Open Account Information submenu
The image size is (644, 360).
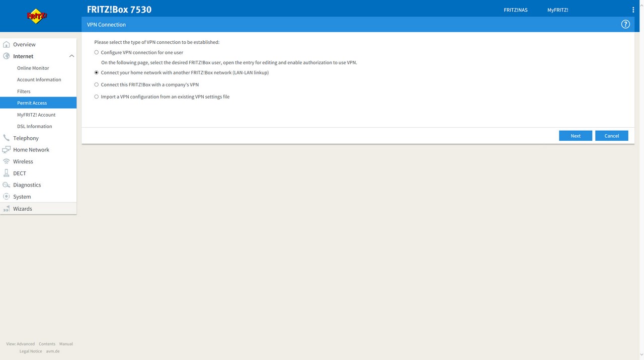[x=38, y=79]
